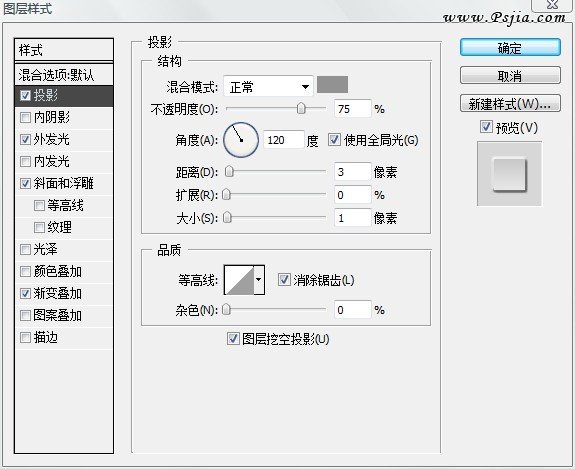Image resolution: width=575 pixels, height=469 pixels.
Task: Select the 斜面和浮雕 style entry
Action: 64,183
